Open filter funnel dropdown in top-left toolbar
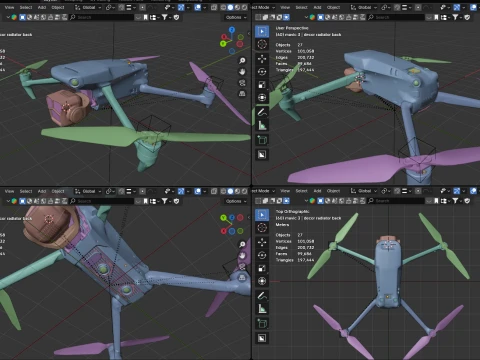Viewport: 480px width, 360px height. coord(166,17)
